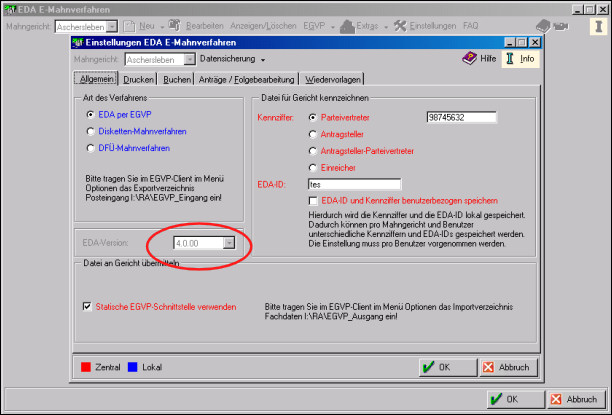Toggle Statische EGVP-Schnittstelle verwenden checkbox

coord(87,307)
